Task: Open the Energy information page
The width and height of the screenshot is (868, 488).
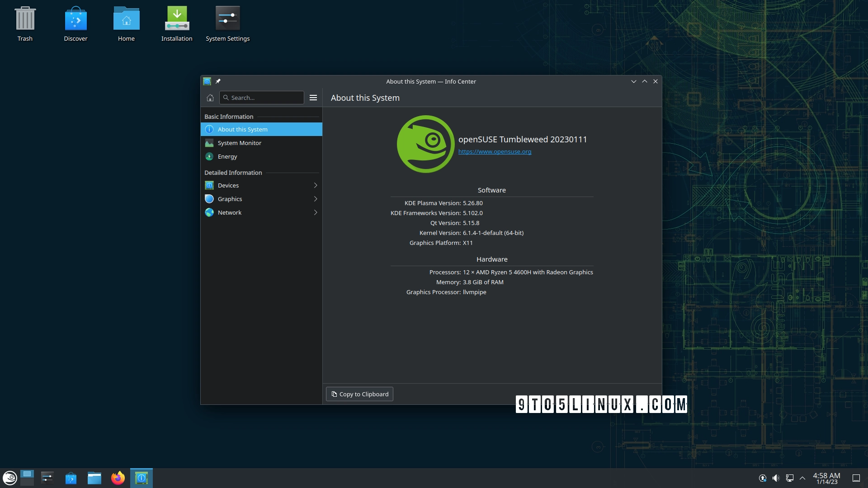Action: (x=226, y=156)
